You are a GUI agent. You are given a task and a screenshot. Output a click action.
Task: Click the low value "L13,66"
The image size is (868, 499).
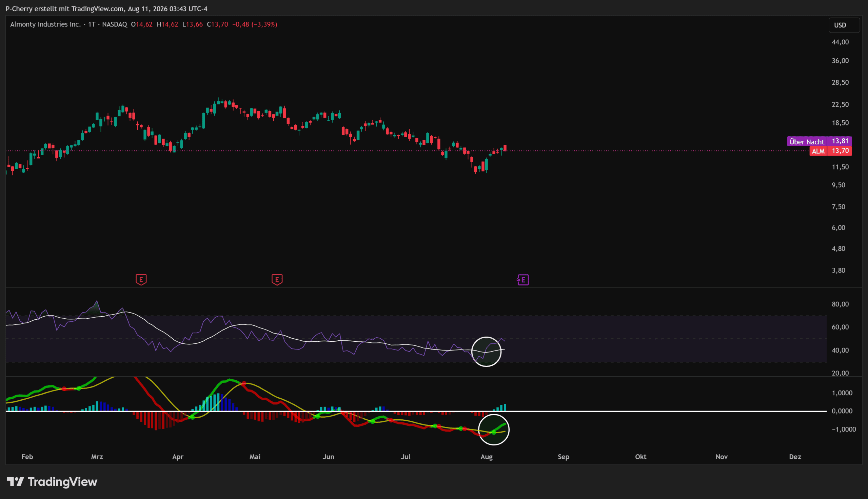tap(193, 24)
